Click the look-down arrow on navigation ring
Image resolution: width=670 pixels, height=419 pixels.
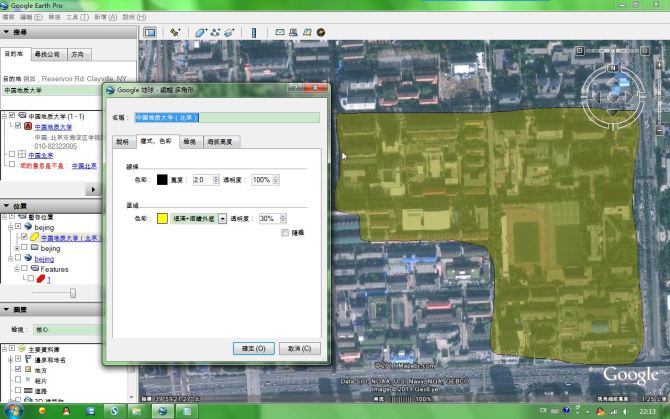pos(613,113)
